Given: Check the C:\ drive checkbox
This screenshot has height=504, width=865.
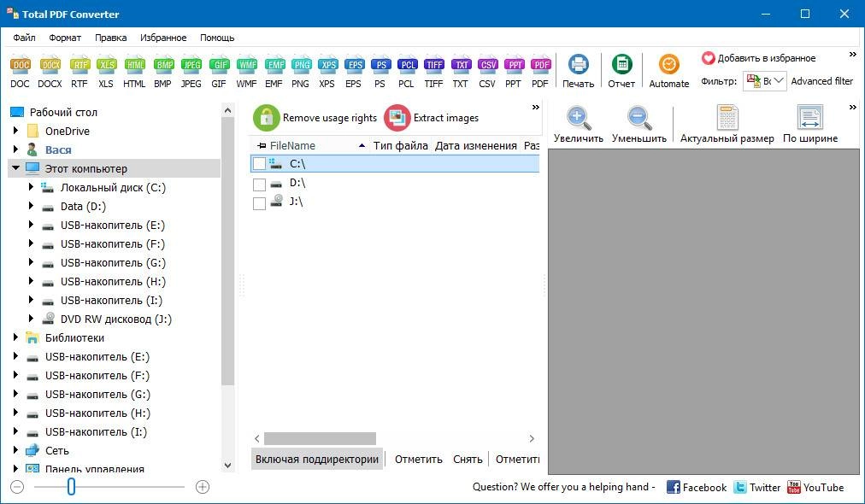Looking at the screenshot, I should 259,164.
